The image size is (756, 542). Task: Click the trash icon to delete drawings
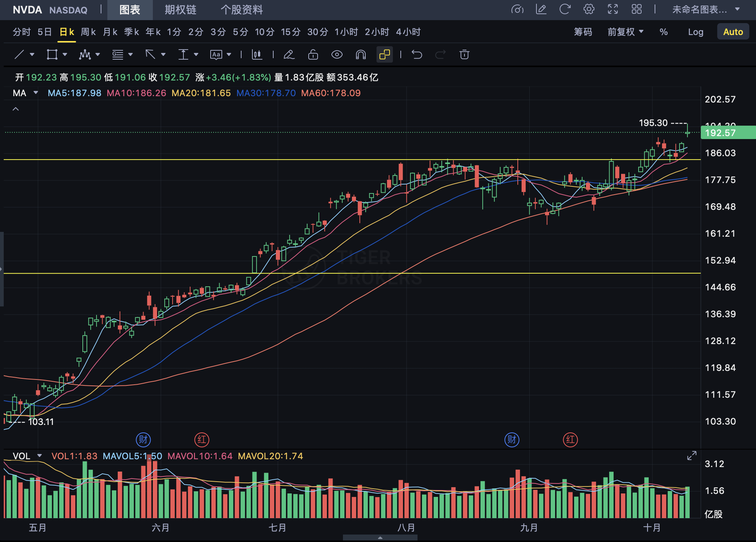pos(464,55)
